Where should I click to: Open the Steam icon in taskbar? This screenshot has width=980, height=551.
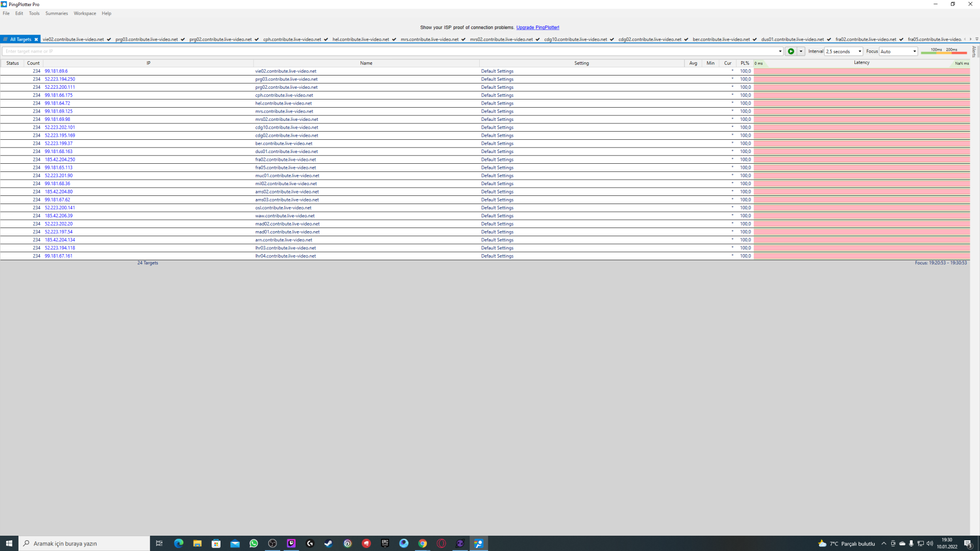pyautogui.click(x=328, y=543)
